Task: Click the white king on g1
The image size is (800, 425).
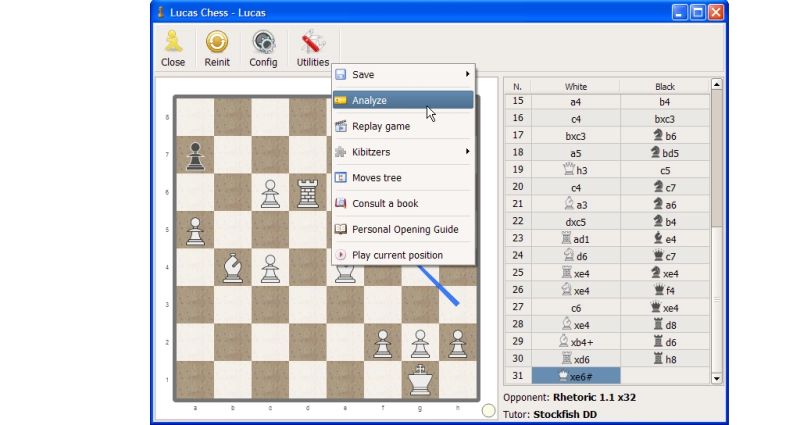Action: [x=420, y=380]
